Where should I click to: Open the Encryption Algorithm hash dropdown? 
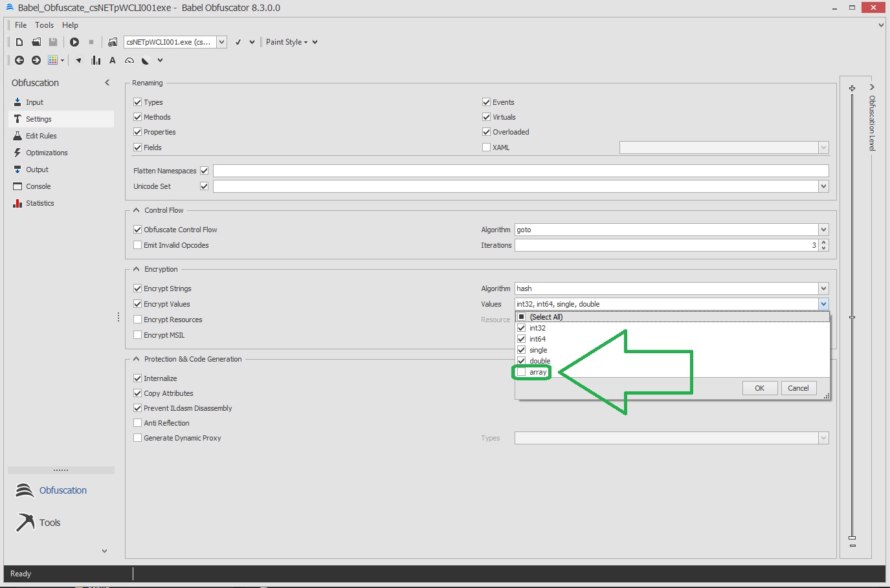pyautogui.click(x=823, y=289)
